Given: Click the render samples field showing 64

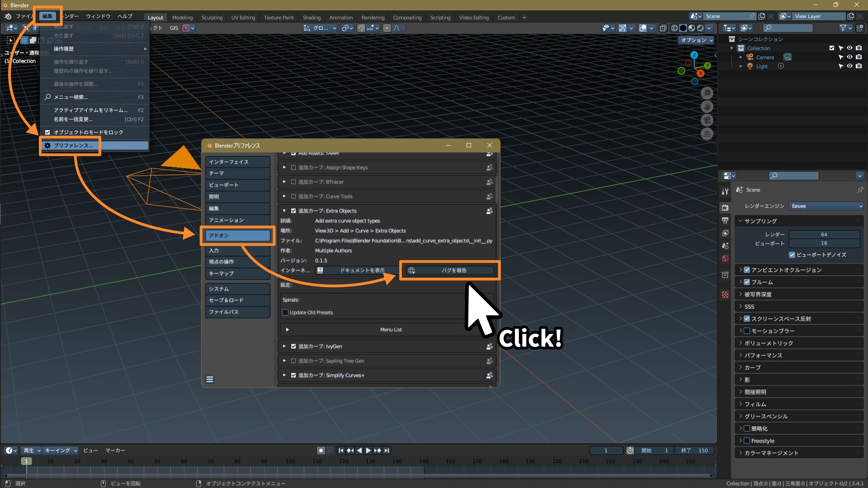Looking at the screenshot, I should (824, 235).
